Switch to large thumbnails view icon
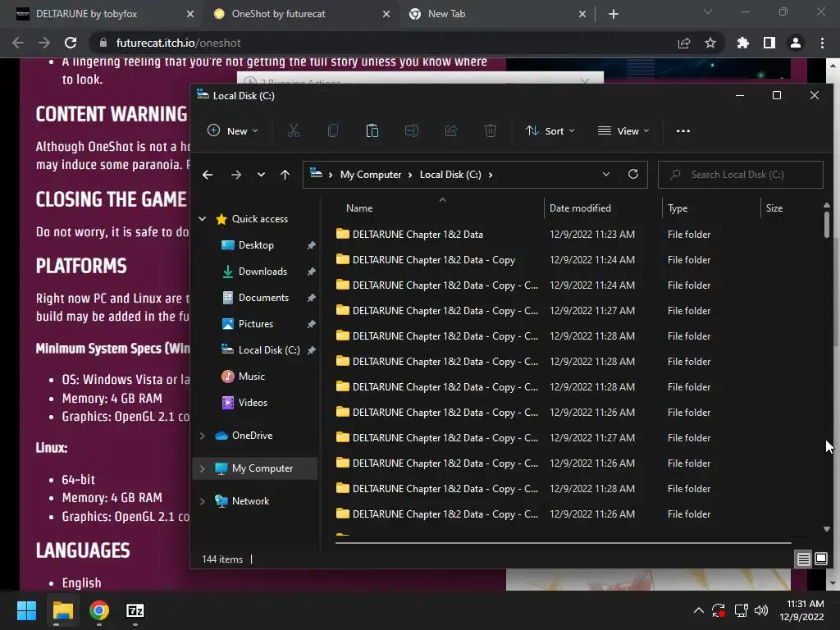840x630 pixels. pos(820,559)
